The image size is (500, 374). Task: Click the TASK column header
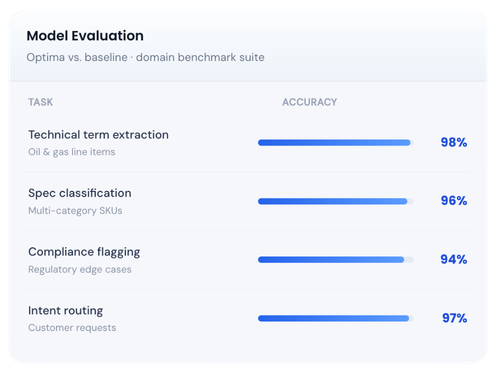[x=40, y=102]
